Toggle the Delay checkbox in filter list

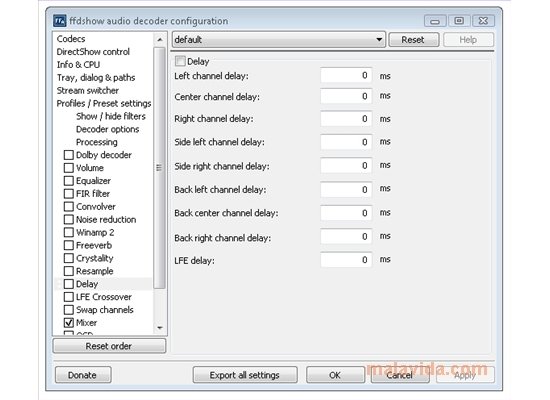click(69, 284)
